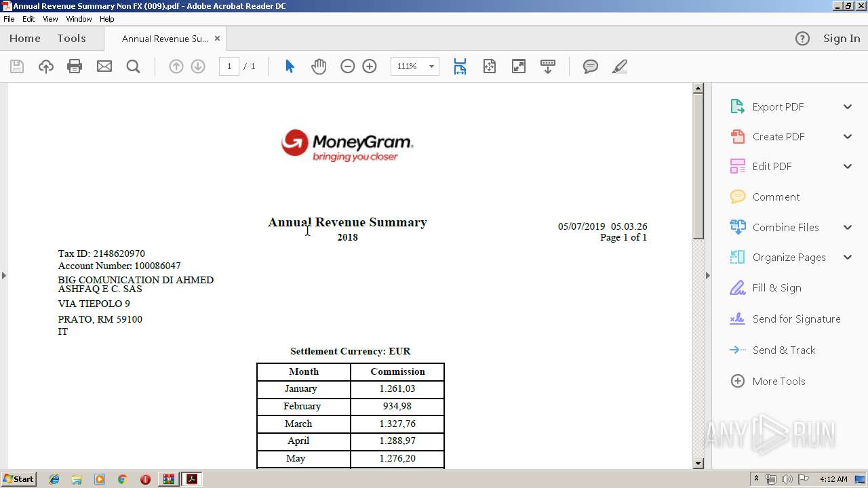Click the scroll up arrow
The image size is (868, 488).
click(x=698, y=88)
